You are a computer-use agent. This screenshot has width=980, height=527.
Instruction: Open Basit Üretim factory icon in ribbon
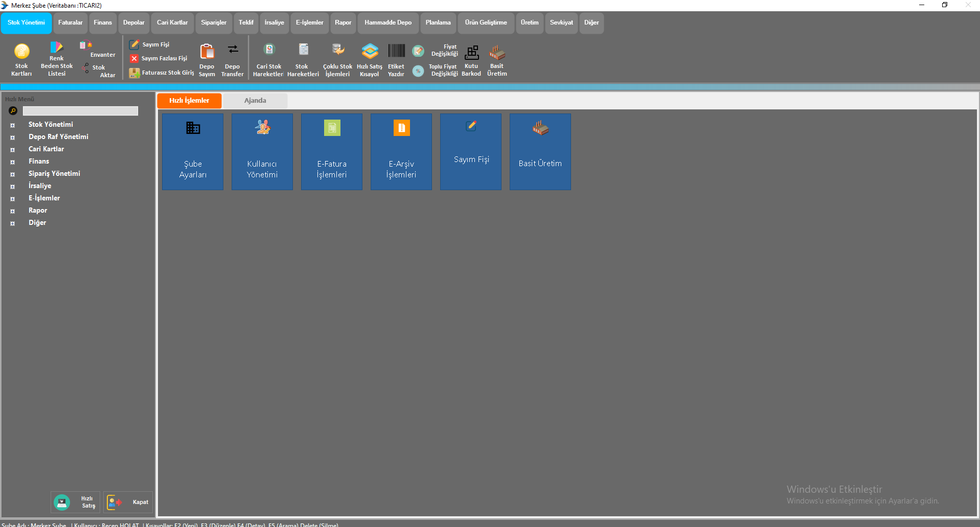497,52
